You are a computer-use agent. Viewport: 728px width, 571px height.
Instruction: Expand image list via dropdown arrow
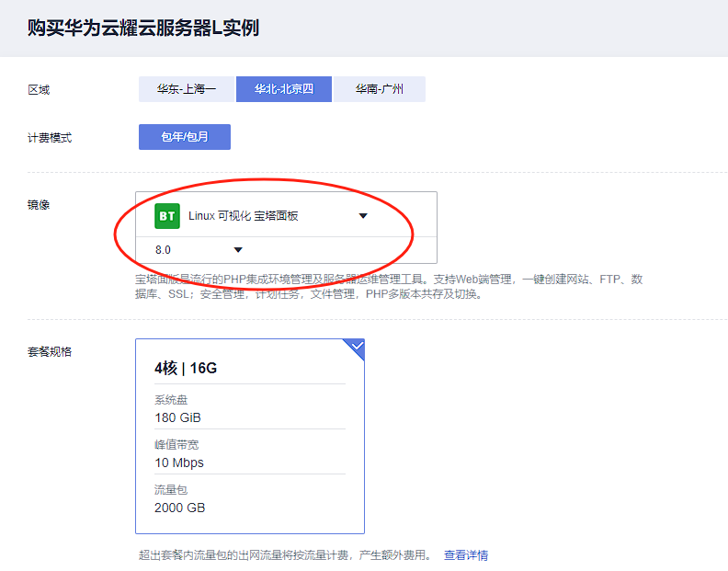[363, 215]
